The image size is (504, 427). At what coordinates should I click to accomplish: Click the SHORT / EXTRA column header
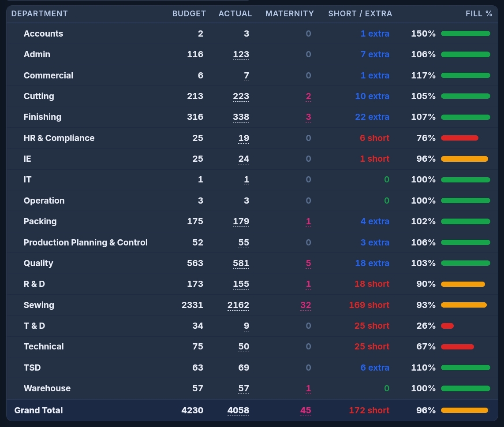pyautogui.click(x=360, y=14)
